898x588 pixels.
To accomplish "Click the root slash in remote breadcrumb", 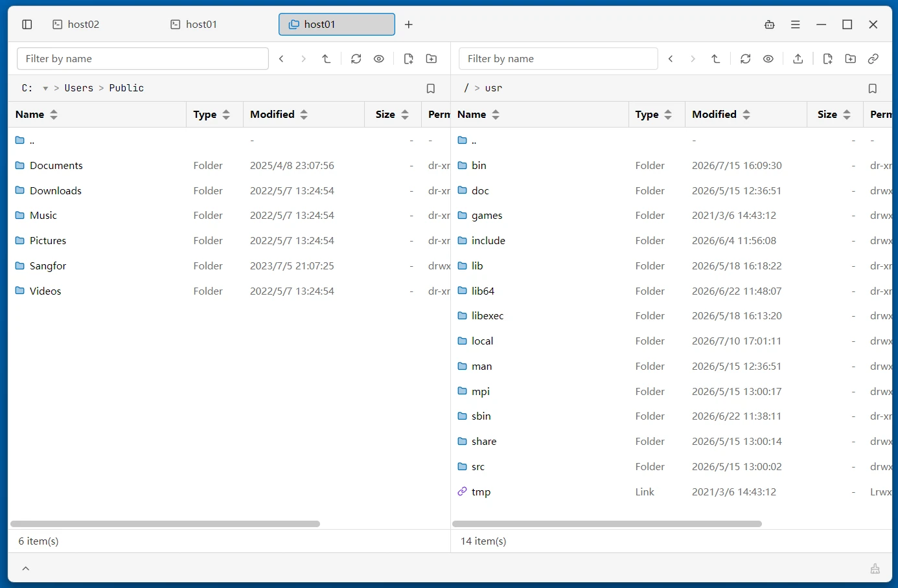I will click(x=466, y=88).
